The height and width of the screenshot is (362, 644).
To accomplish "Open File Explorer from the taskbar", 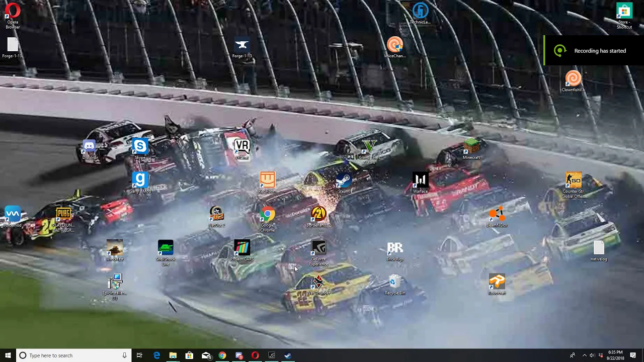I will [x=173, y=355].
